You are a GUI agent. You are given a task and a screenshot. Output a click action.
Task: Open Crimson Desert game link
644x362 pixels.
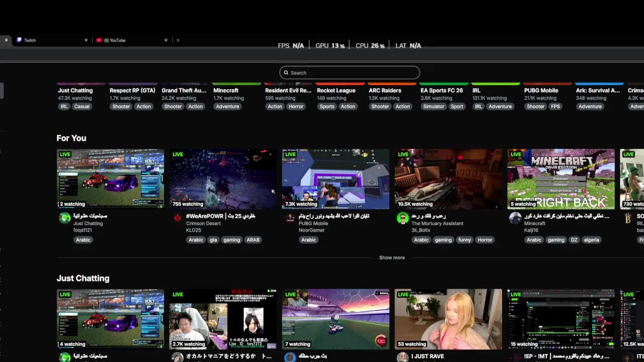click(x=203, y=223)
